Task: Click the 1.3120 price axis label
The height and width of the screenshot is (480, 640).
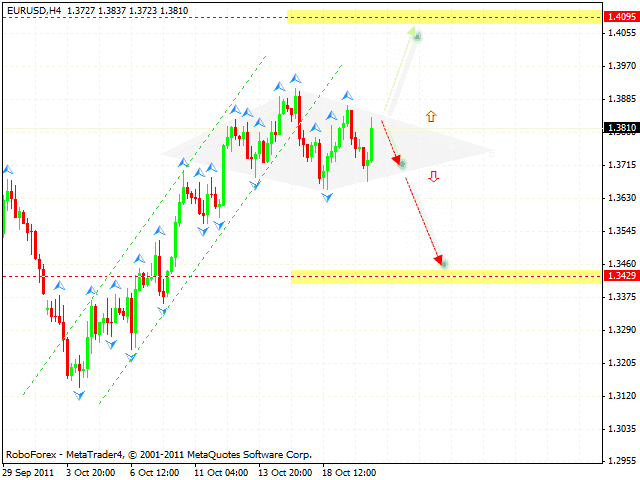Action: 622,396
